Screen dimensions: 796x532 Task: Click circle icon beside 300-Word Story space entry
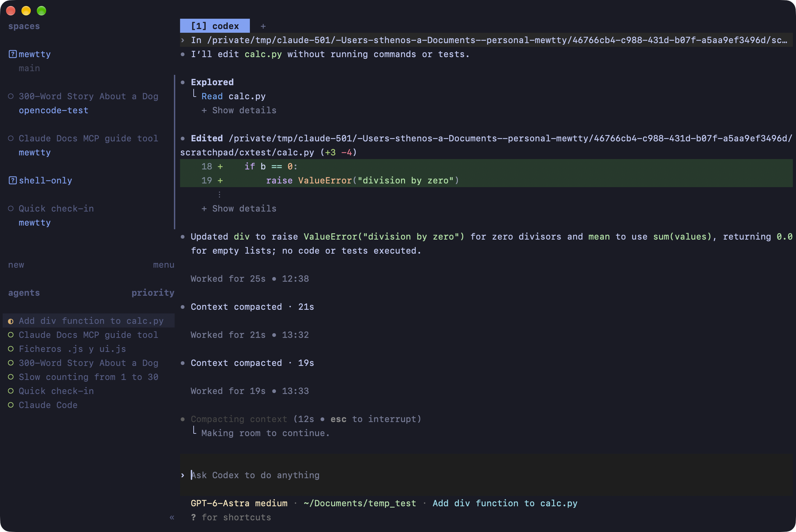tap(11, 96)
